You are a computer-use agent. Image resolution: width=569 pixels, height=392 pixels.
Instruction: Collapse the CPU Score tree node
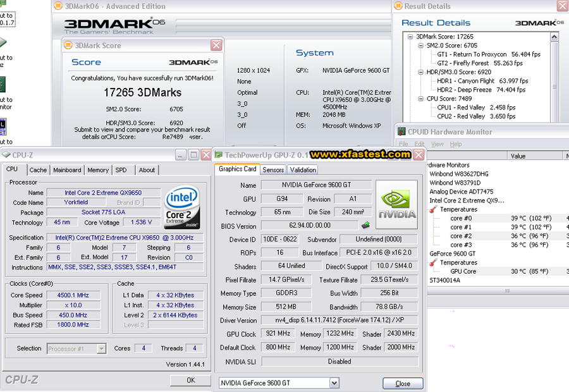tap(420, 99)
